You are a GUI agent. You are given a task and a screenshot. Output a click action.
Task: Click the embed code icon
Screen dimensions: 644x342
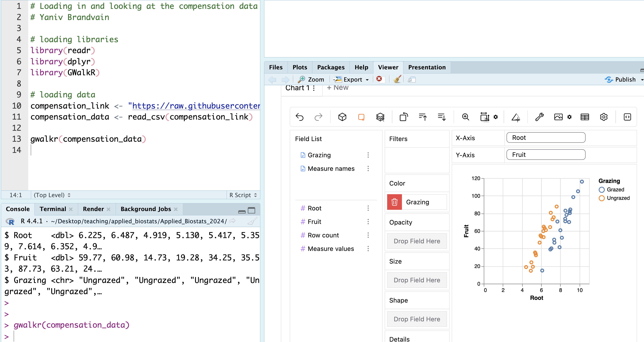627,117
